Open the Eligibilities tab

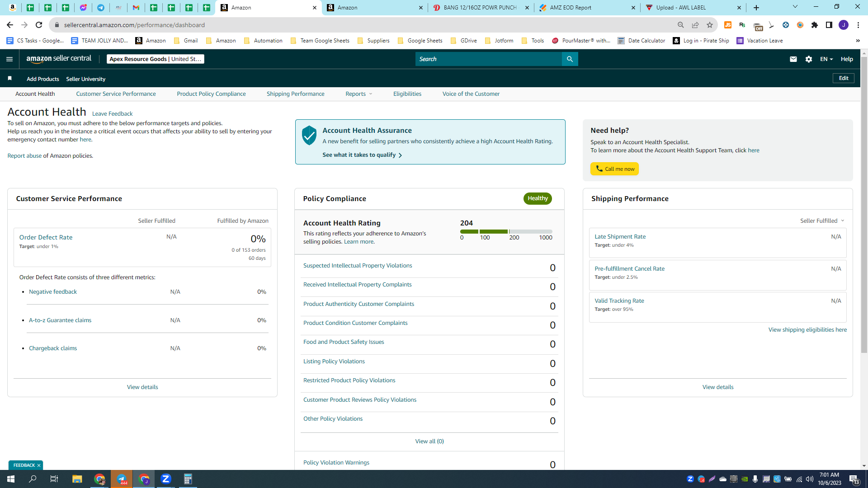(407, 94)
